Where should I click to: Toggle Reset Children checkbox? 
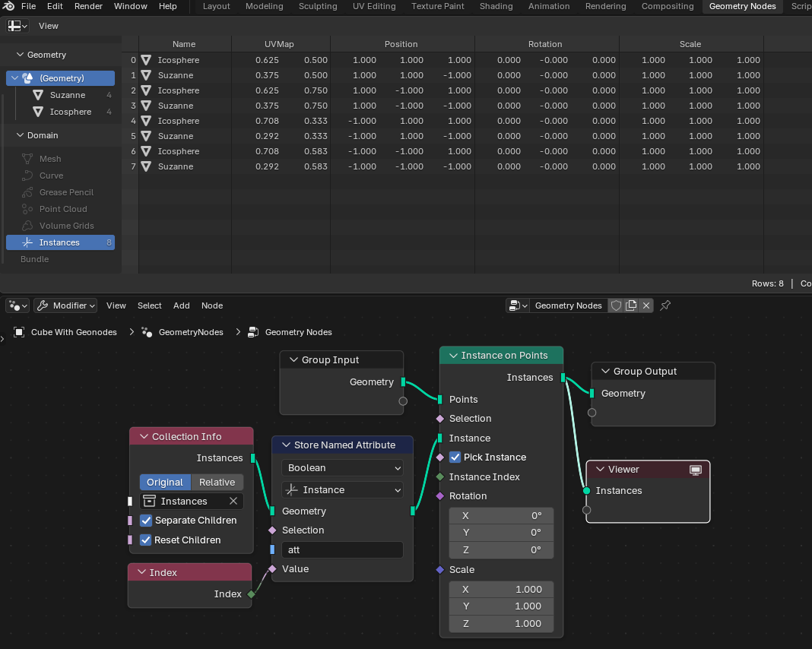(x=146, y=540)
